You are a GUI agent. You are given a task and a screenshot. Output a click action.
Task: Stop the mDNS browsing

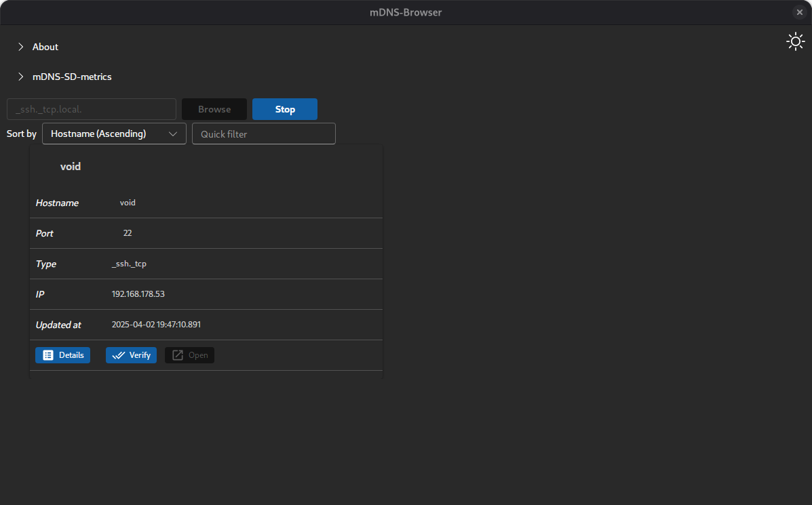(x=285, y=109)
